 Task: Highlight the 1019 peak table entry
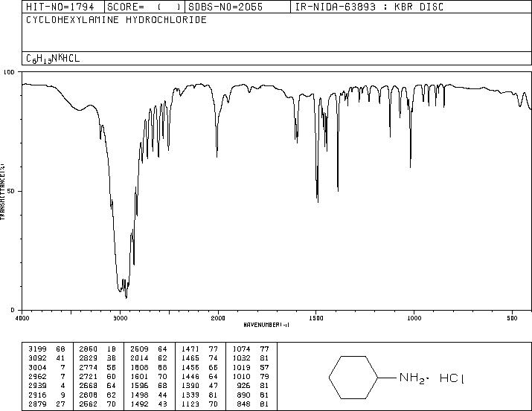[251, 367]
